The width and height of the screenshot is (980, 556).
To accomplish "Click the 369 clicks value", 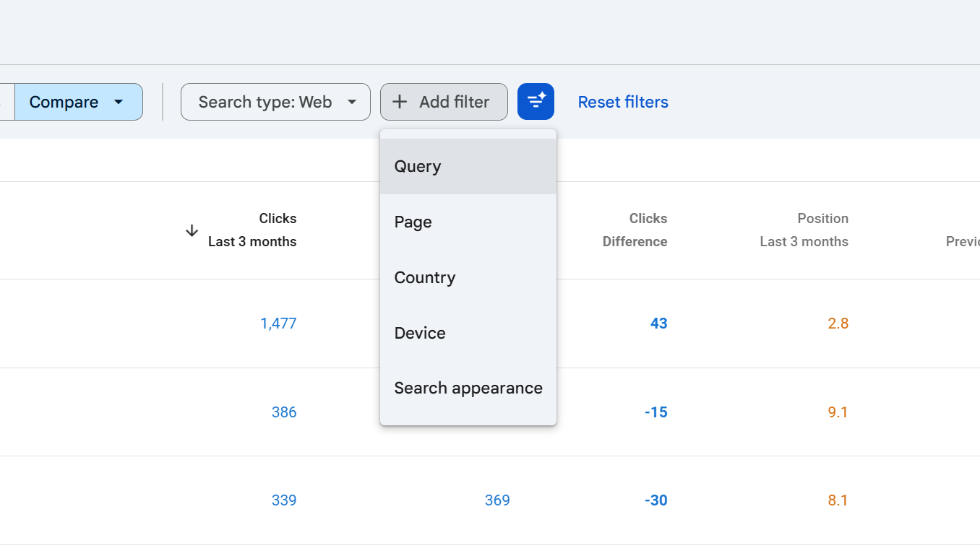I will click(497, 500).
